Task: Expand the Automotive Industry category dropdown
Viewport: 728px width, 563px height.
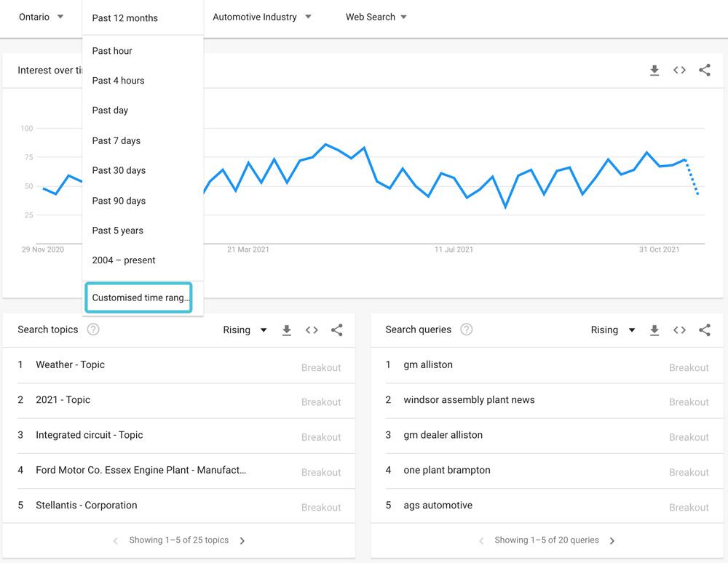Action: click(262, 17)
